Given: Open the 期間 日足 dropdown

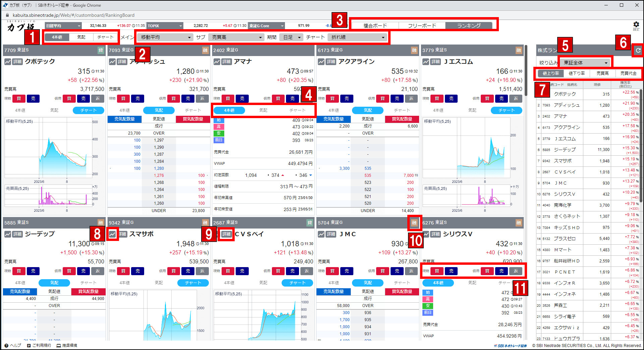Looking at the screenshot, I should pos(291,37).
